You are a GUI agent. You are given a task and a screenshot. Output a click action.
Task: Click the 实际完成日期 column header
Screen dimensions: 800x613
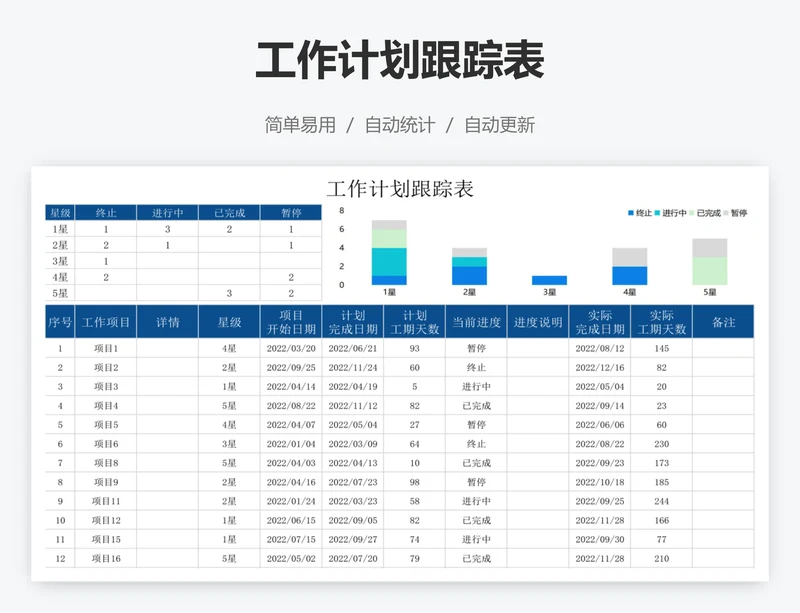600,322
